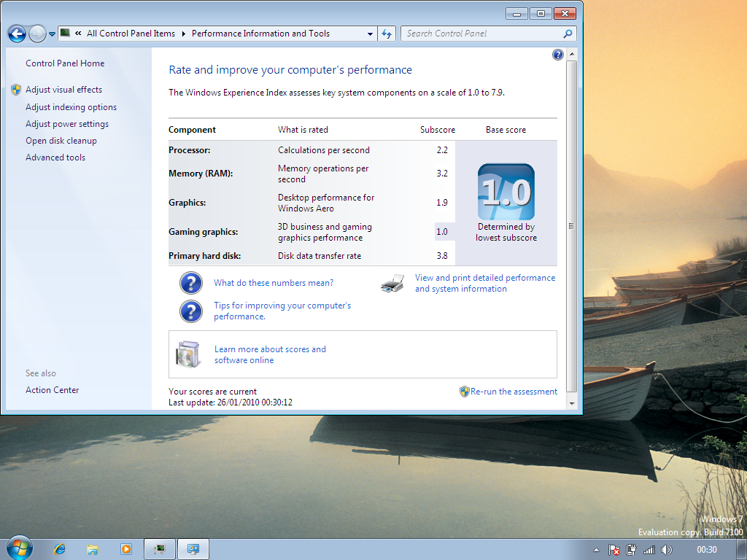747x560 pixels.
Task: Open Adjust indexing options
Action: [x=71, y=107]
